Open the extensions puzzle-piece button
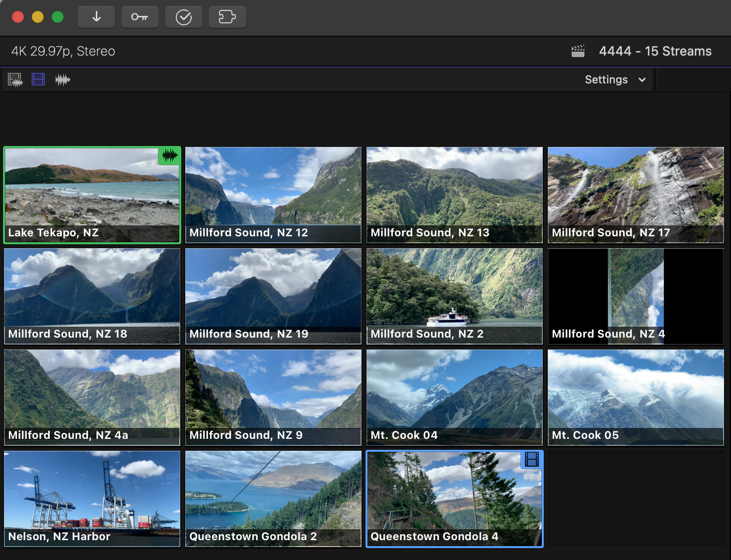This screenshot has width=731, height=560. 227,17
